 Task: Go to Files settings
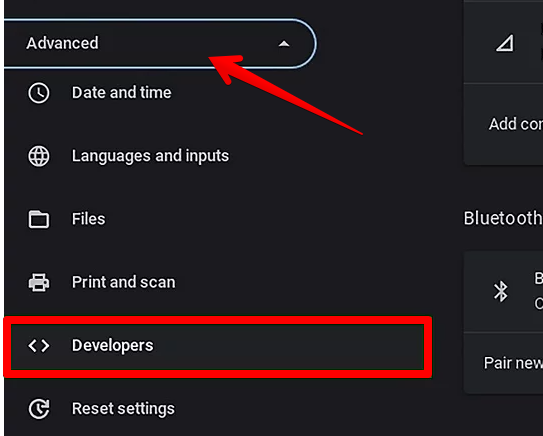pyautogui.click(x=88, y=219)
